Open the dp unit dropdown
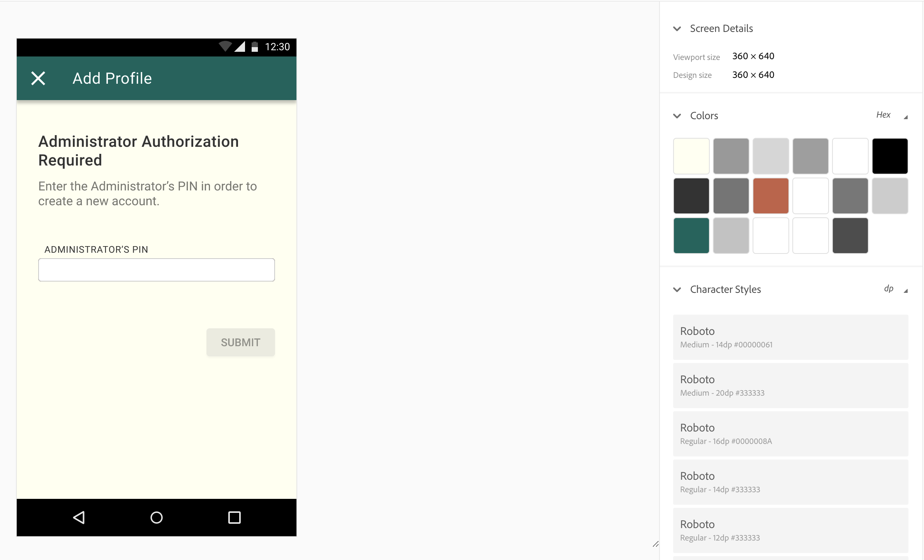Viewport: 924px width, 560px height. (x=896, y=289)
